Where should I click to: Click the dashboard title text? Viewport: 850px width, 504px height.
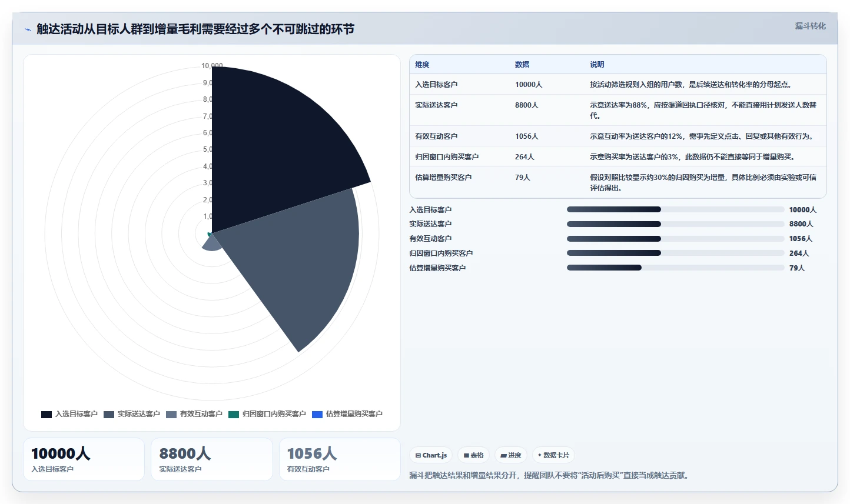tap(195, 29)
